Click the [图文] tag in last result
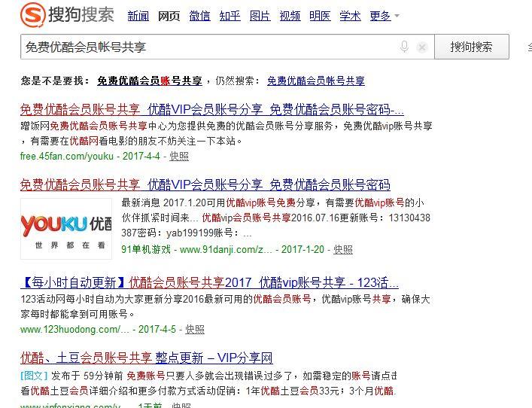Screen dimensions: 532x408 tap(34, 376)
